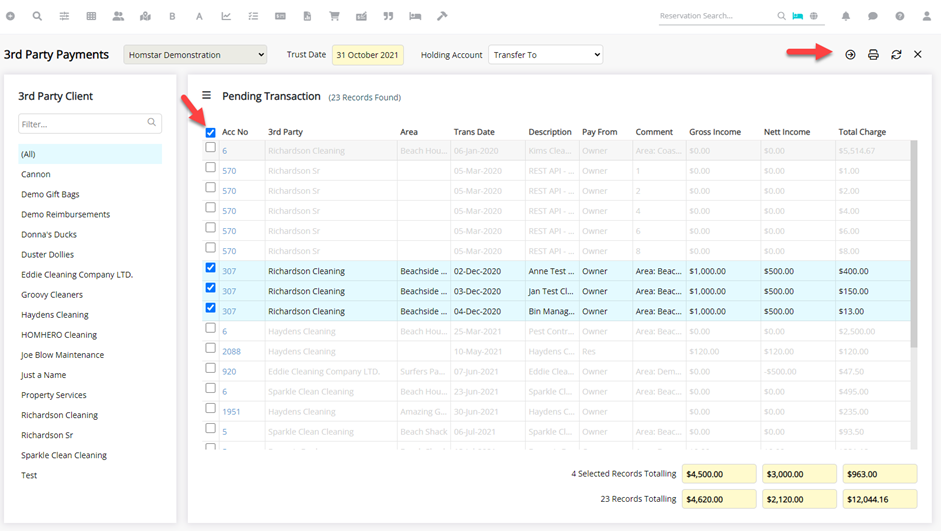
Task: Uncheck the 02-Dec-2020 Richardson Cleaning row
Action: [210, 268]
